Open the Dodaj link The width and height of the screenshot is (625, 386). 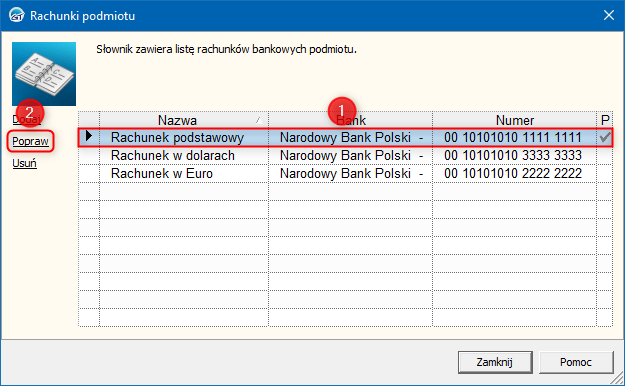click(26, 119)
